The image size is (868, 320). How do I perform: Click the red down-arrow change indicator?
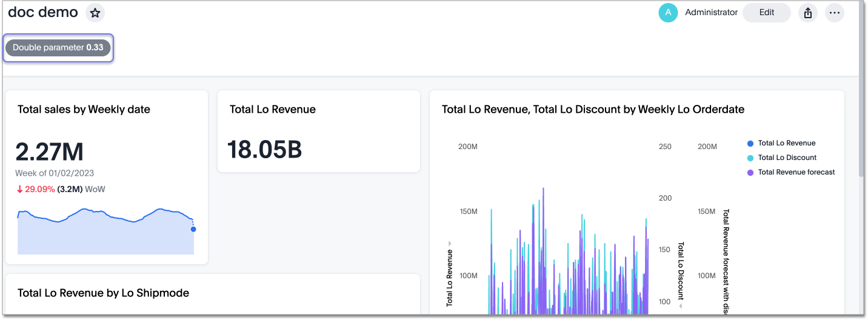click(20, 189)
